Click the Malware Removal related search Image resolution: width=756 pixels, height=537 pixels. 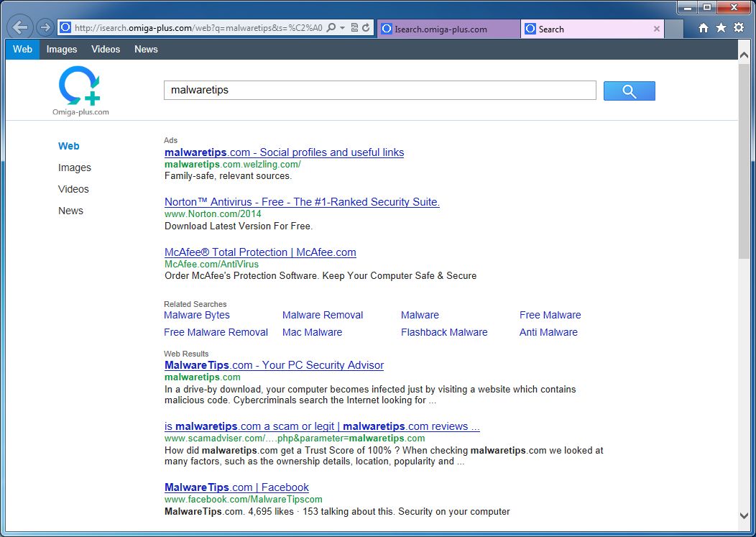tap(323, 315)
